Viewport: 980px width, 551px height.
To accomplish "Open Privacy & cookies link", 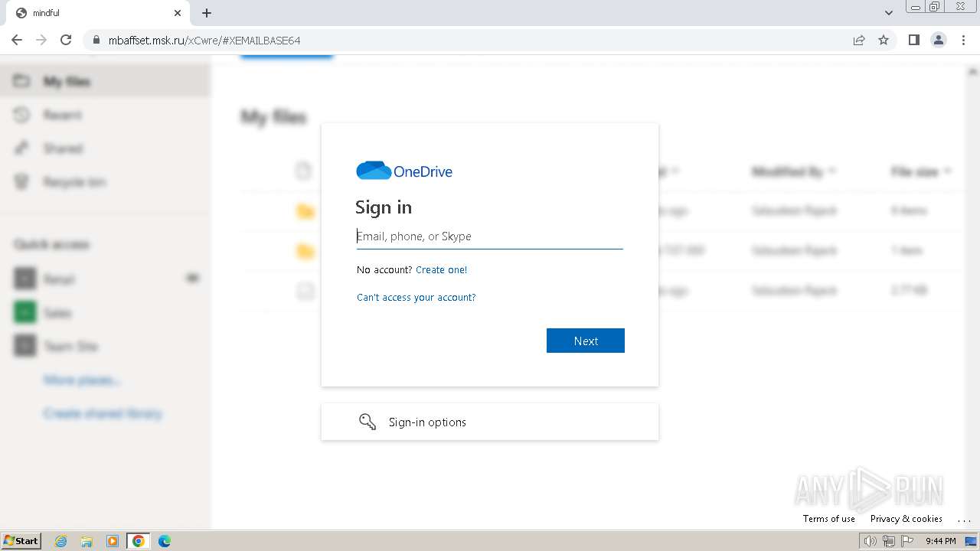I will click(906, 519).
